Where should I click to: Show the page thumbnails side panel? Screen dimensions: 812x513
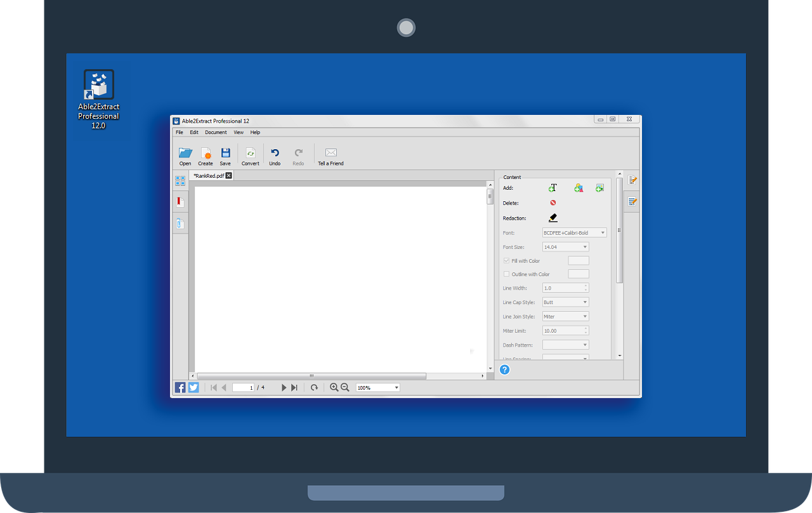(180, 181)
